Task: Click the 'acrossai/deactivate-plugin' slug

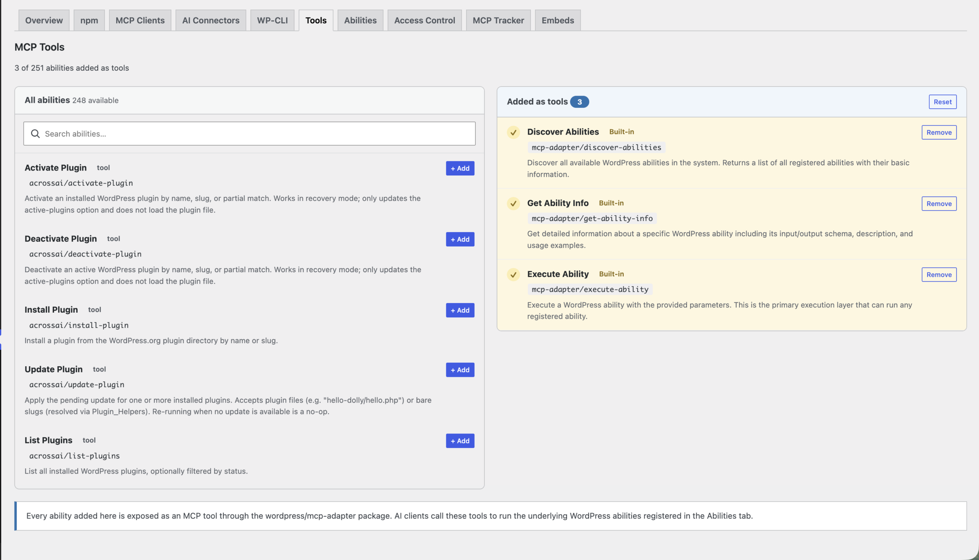Action: click(x=85, y=254)
